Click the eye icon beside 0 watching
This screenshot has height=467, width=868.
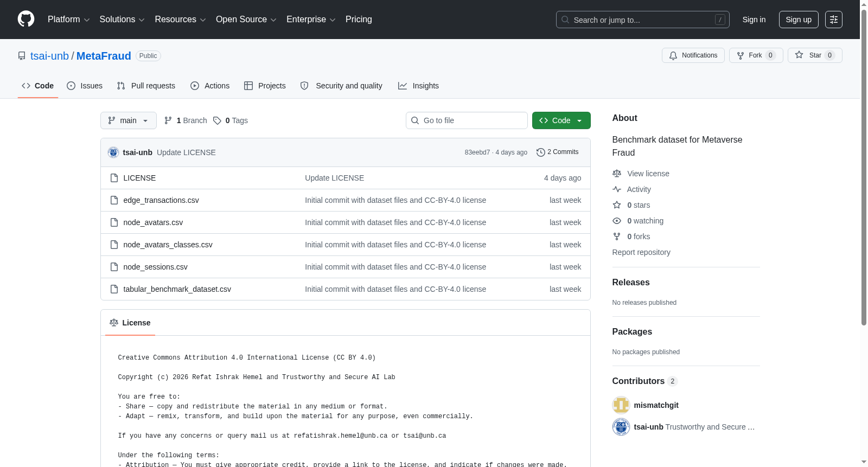pyautogui.click(x=617, y=221)
